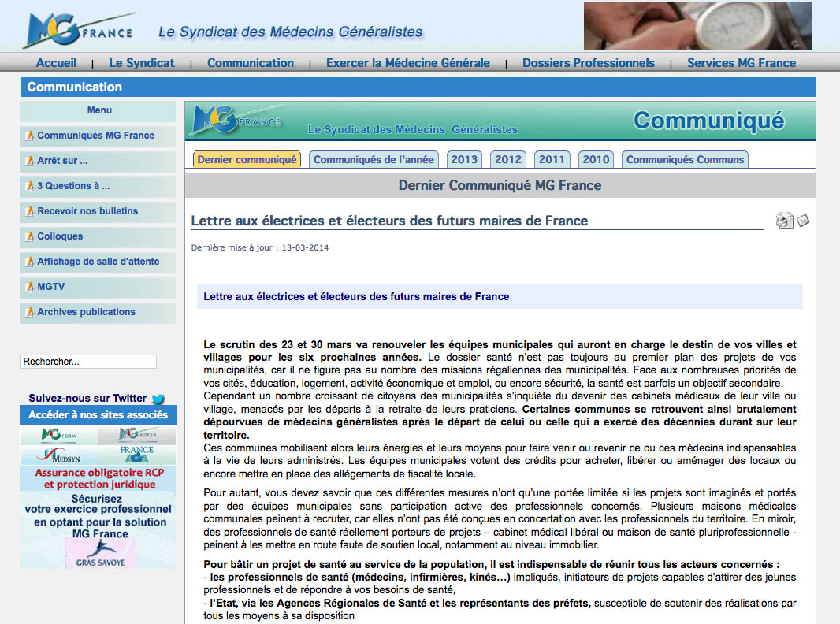This screenshot has height=624, width=840.
Task: Go to Services MG France menu
Action: pyautogui.click(x=741, y=63)
